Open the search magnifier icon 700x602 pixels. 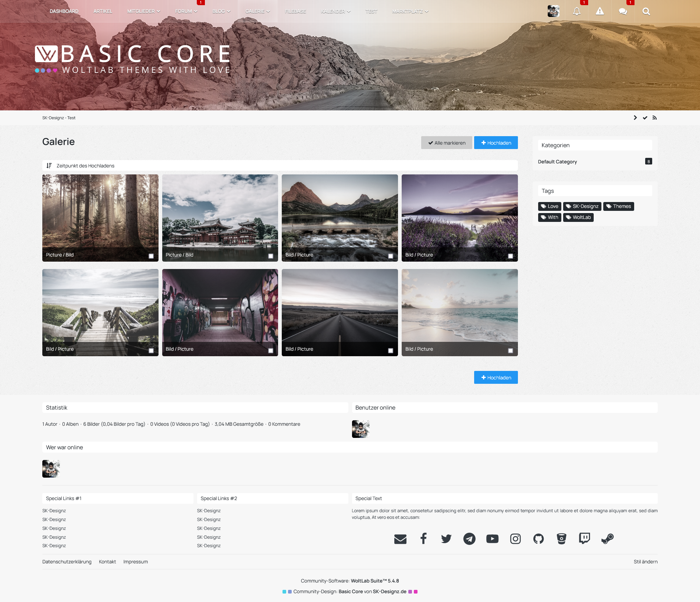646,11
